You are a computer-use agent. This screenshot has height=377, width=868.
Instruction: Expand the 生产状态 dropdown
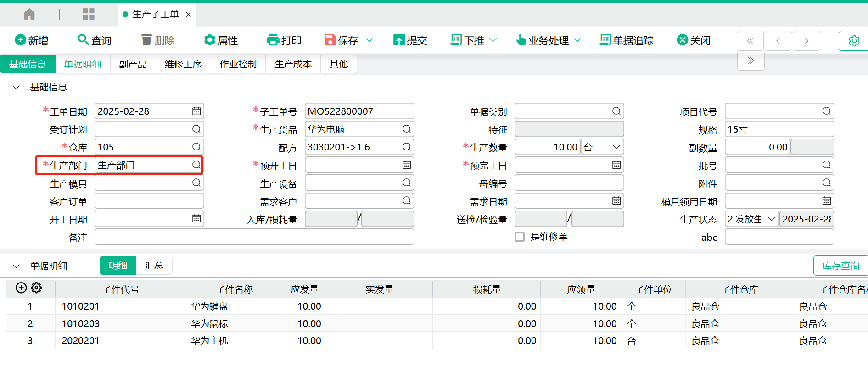coord(772,219)
